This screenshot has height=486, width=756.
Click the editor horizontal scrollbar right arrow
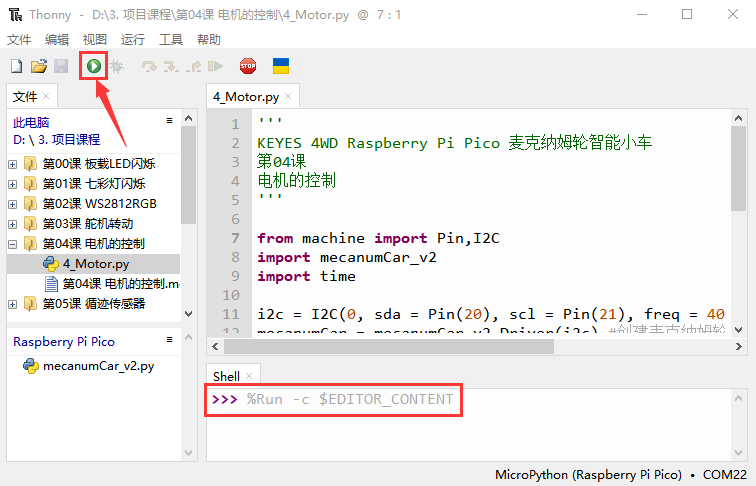[x=739, y=346]
